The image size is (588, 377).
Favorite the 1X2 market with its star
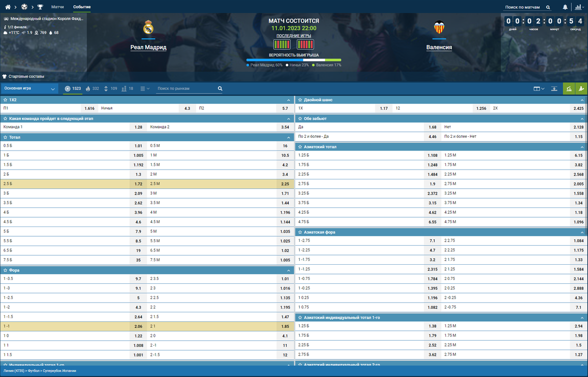[x=5, y=100]
